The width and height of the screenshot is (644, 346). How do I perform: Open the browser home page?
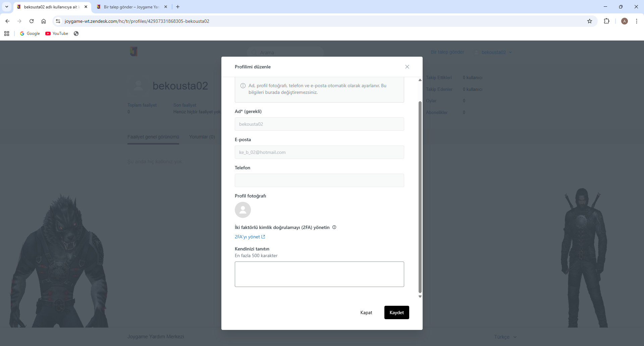(44, 21)
